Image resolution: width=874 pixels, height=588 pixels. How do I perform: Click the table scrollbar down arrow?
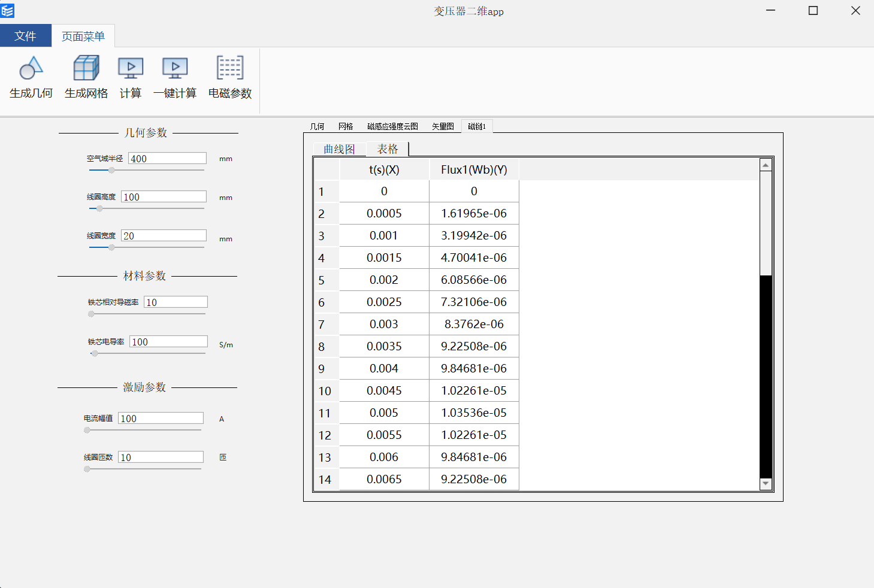point(766,484)
